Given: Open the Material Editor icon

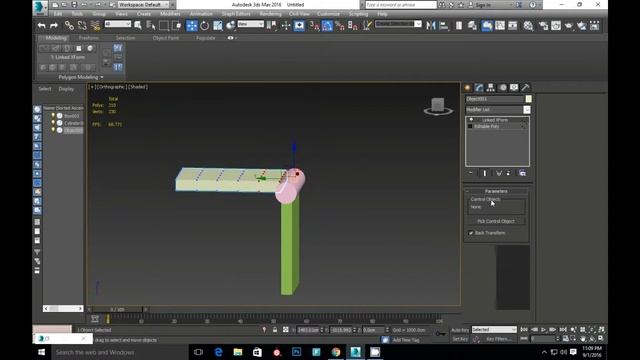Looking at the screenshot, I should [x=528, y=26].
